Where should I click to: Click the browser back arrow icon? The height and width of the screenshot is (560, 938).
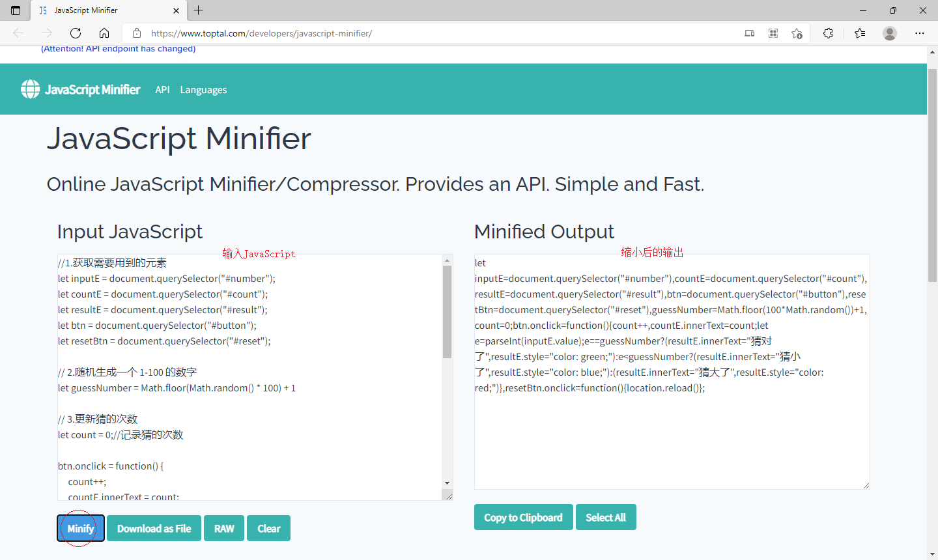pyautogui.click(x=18, y=33)
